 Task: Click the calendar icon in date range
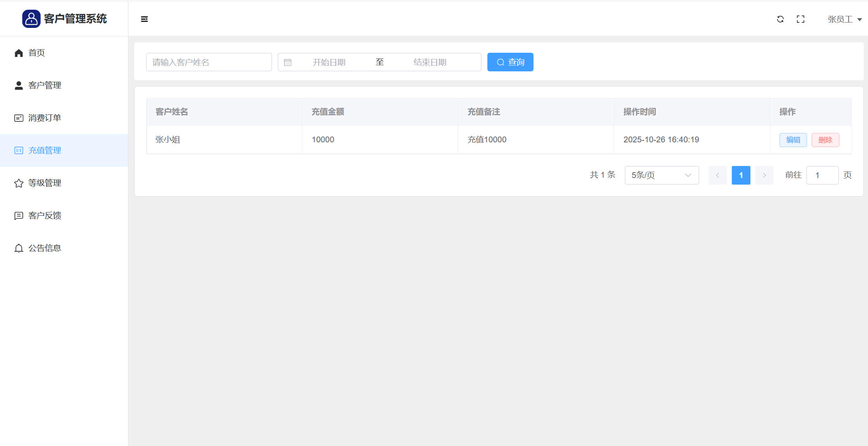pos(288,62)
